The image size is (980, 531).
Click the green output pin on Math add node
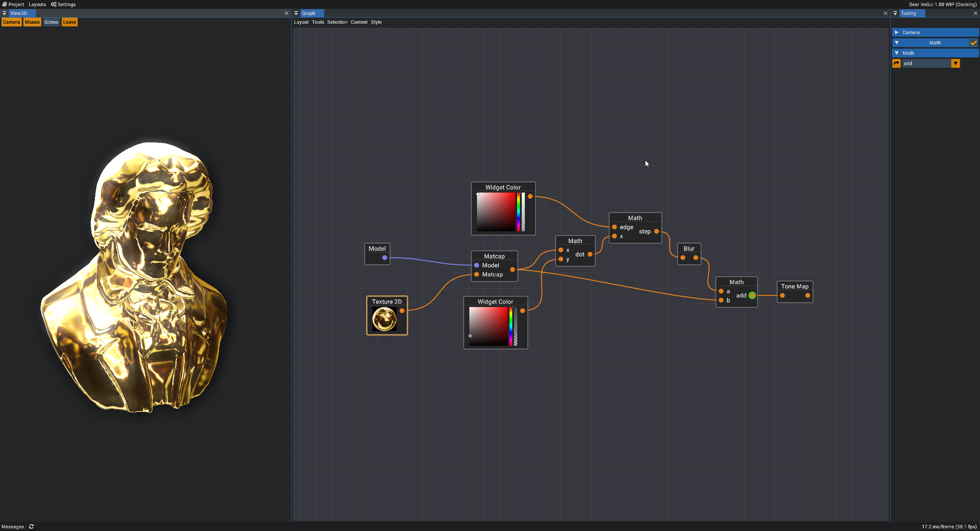[752, 296]
